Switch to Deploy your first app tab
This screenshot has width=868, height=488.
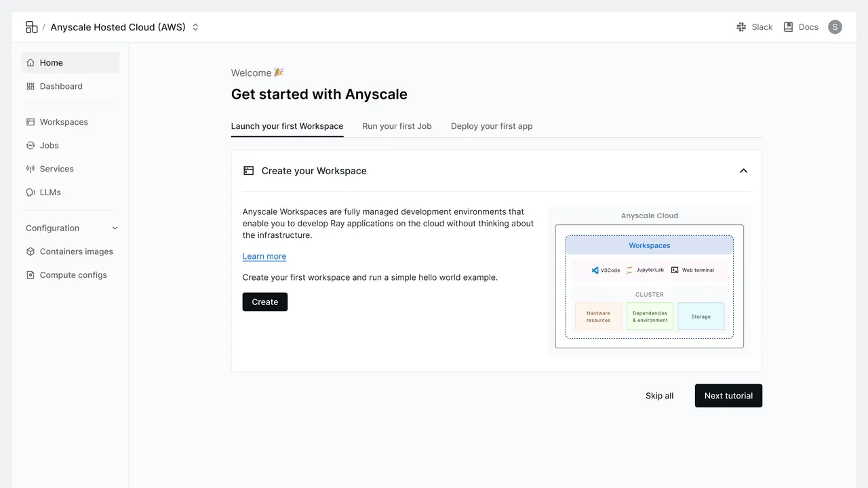[x=492, y=126]
